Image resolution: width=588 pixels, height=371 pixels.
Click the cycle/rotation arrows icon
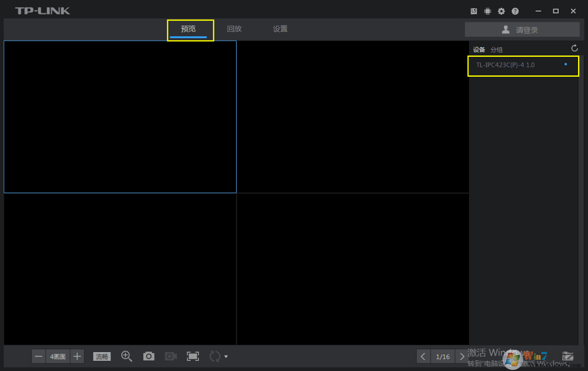pyautogui.click(x=214, y=356)
